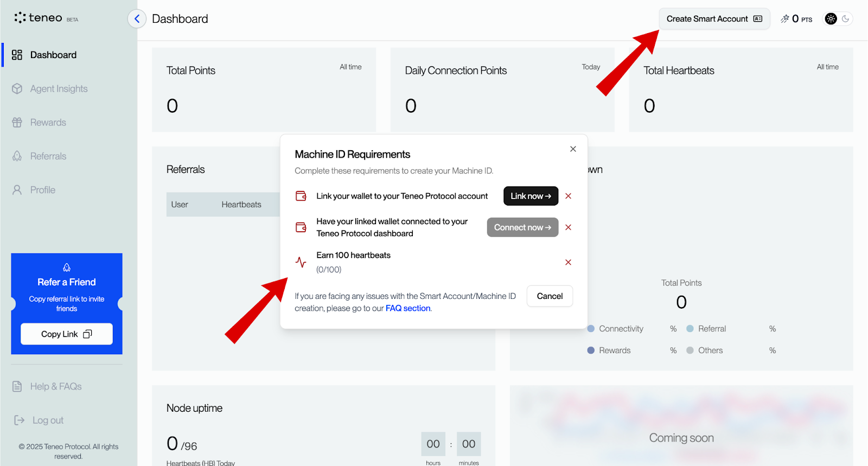Click wallet icon beside Link your wallet

coord(301,196)
